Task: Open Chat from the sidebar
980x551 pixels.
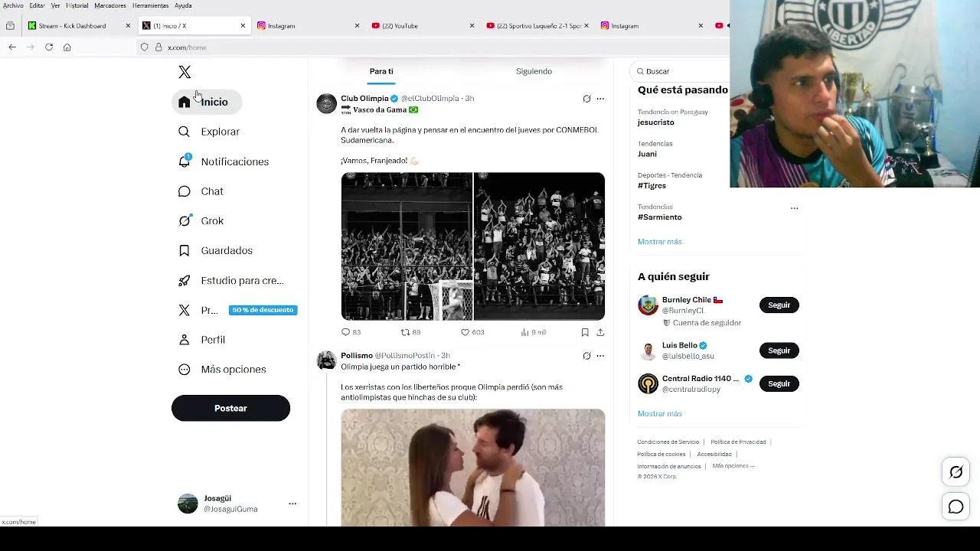Action: click(201, 191)
